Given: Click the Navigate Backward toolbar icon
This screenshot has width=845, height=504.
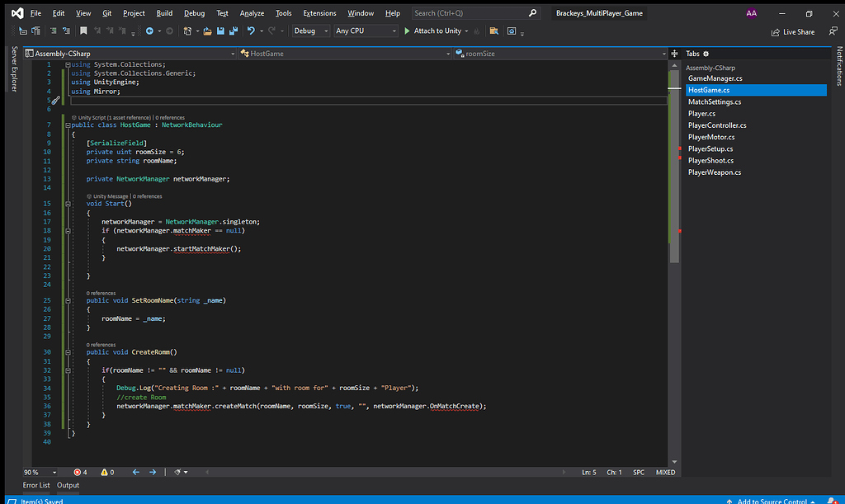Looking at the screenshot, I should click(x=149, y=31).
